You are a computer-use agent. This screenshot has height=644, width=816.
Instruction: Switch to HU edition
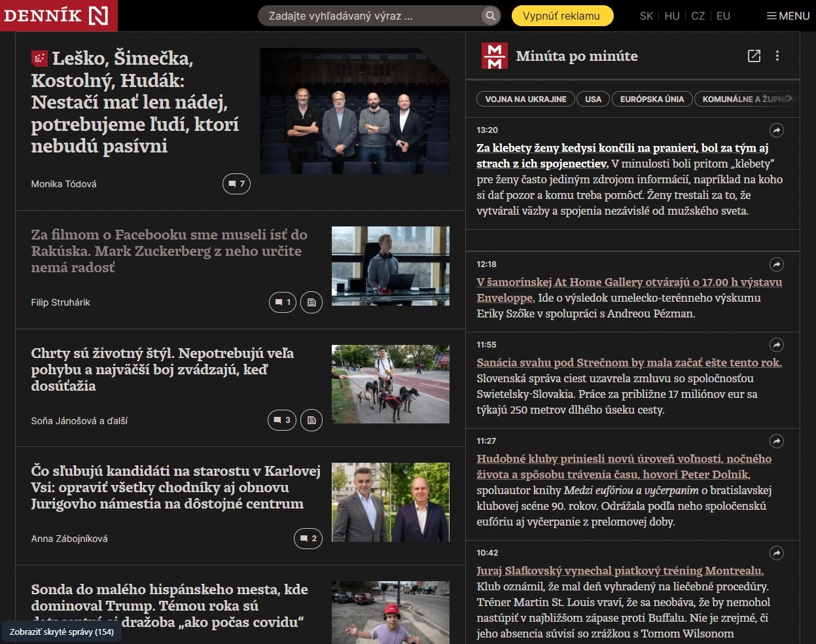tap(672, 16)
